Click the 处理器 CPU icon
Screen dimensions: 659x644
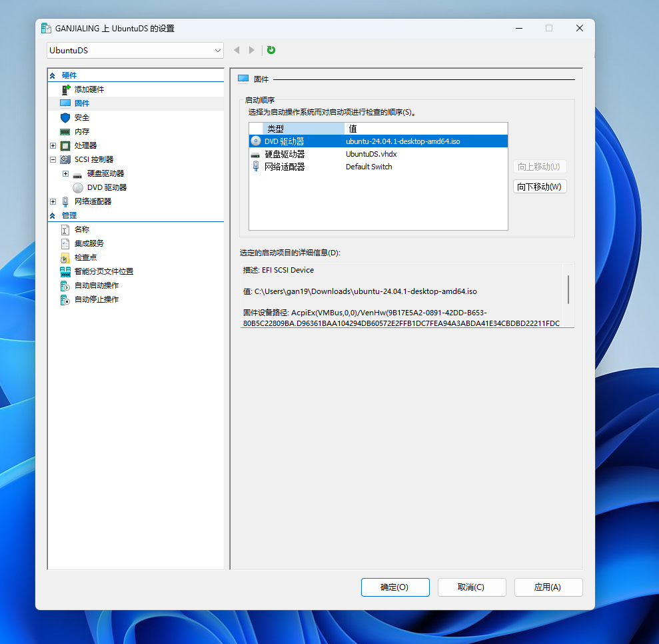click(x=65, y=146)
